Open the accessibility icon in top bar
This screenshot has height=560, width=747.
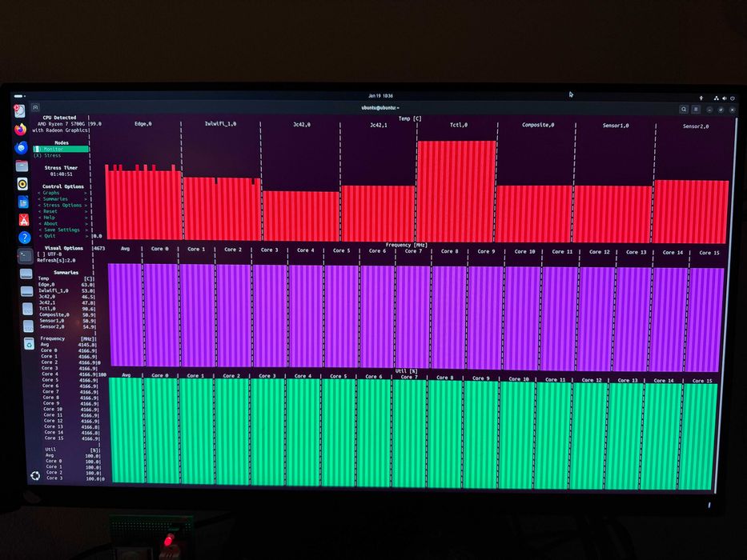[701, 98]
